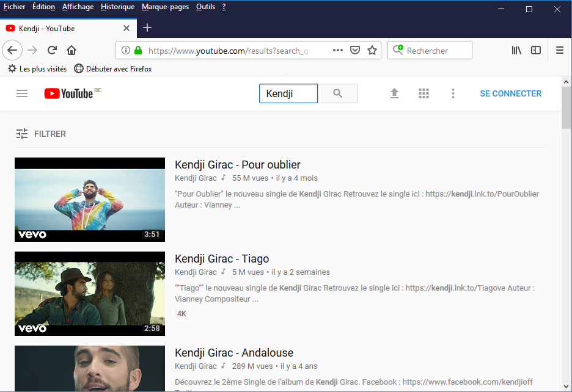
Task: Open Kendji Girac - Andalouse title
Action: tap(234, 353)
